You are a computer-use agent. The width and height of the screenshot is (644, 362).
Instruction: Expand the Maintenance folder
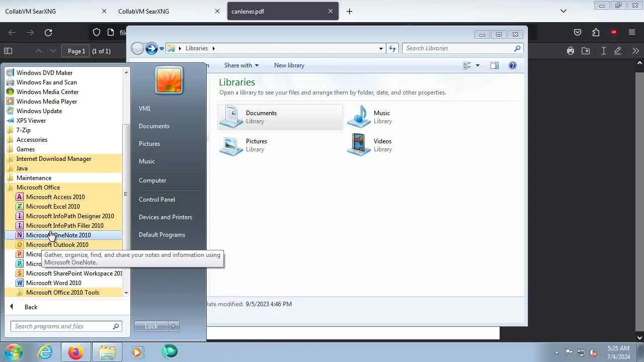[34, 178]
